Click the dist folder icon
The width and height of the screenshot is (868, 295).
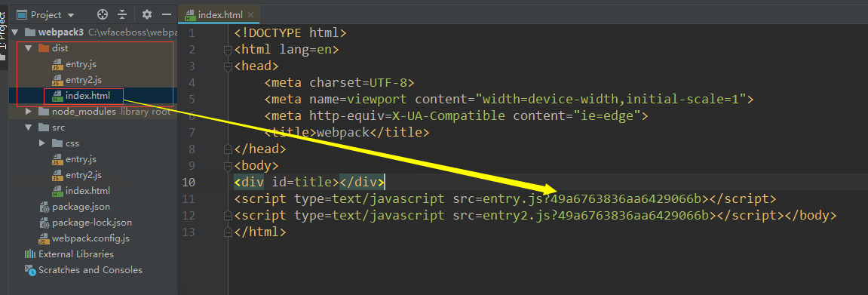pyautogui.click(x=44, y=48)
